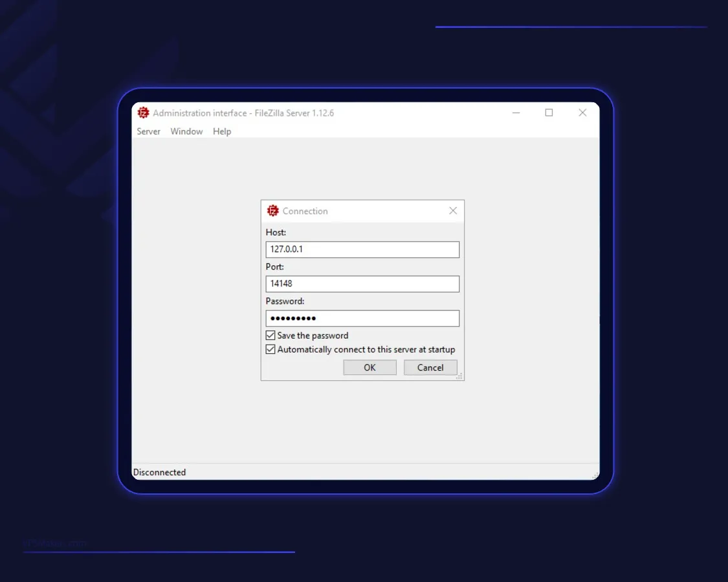Open the Server menu
The image size is (728, 582).
tap(149, 131)
